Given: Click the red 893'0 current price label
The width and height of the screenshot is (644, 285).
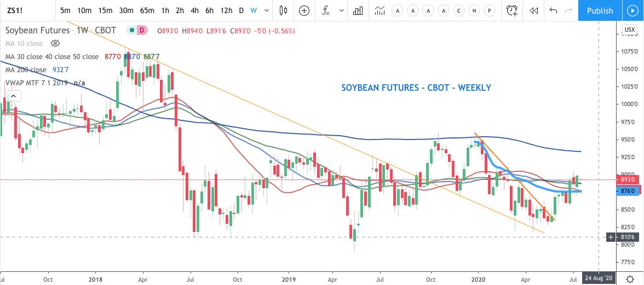Looking at the screenshot, I should click(x=628, y=179).
